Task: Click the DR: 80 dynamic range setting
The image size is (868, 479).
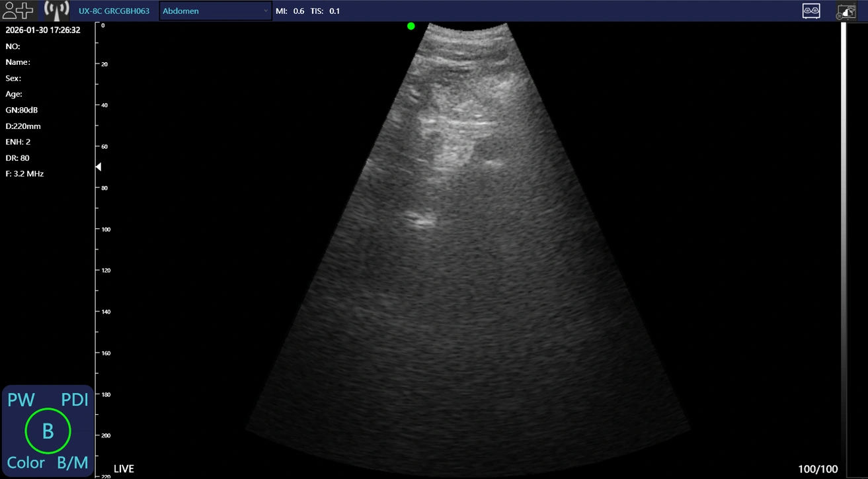Action: (x=17, y=157)
